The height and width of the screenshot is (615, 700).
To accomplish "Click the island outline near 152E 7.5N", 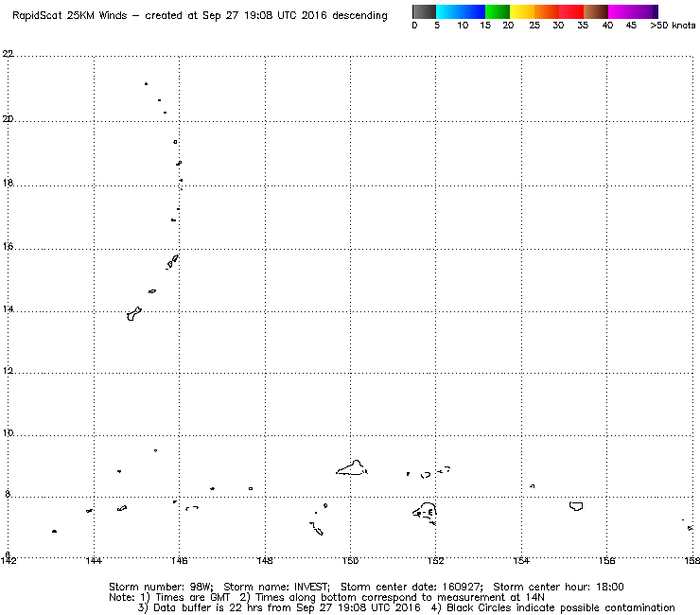I will click(425, 513).
